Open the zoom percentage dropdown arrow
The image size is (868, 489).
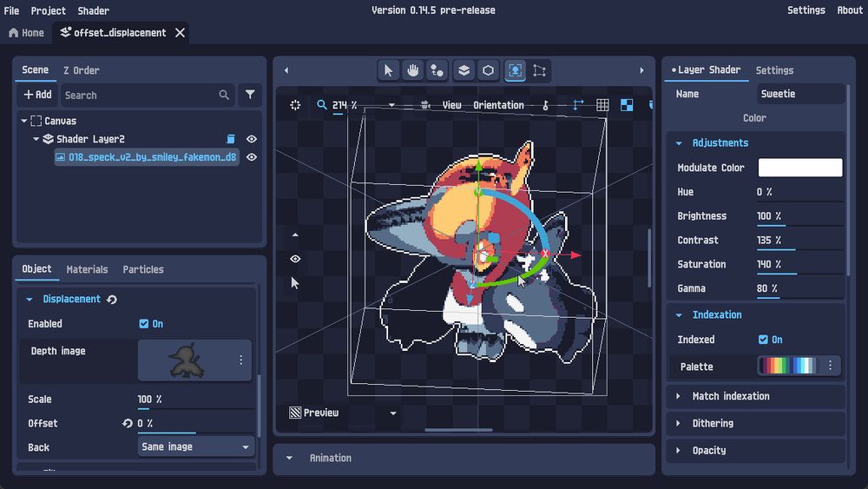point(391,105)
